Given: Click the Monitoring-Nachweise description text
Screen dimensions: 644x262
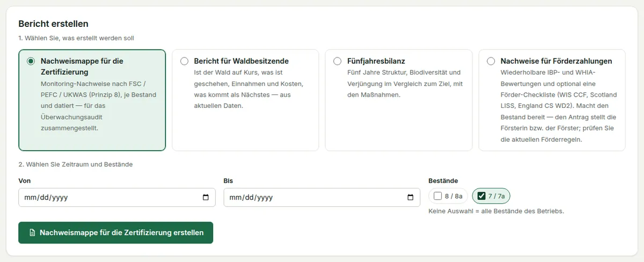Looking at the screenshot, I should pyautogui.click(x=99, y=106).
